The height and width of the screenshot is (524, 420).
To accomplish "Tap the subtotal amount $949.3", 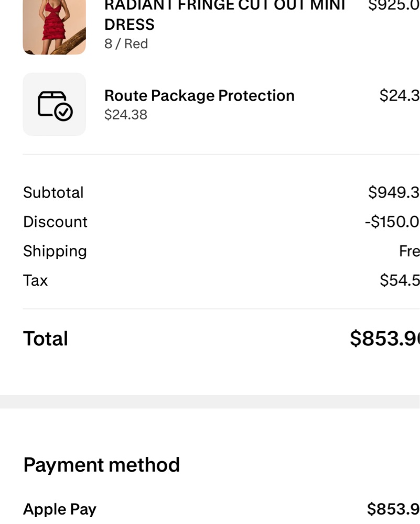I will (394, 192).
